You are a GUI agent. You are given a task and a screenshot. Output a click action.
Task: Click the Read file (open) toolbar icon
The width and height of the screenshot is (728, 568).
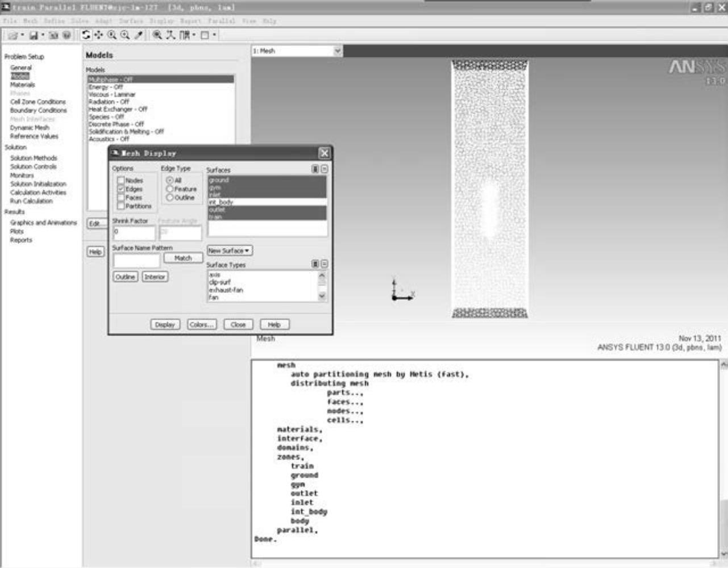click(x=13, y=35)
